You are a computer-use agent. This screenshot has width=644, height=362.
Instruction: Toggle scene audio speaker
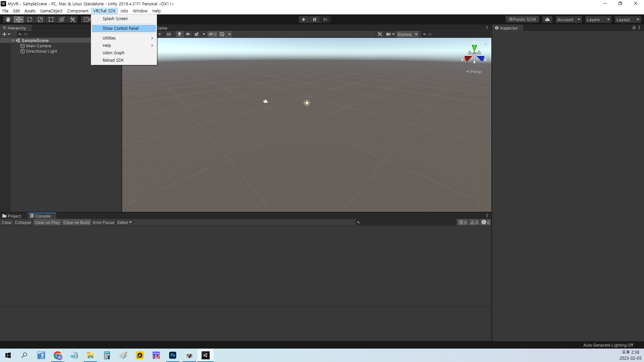click(x=188, y=34)
